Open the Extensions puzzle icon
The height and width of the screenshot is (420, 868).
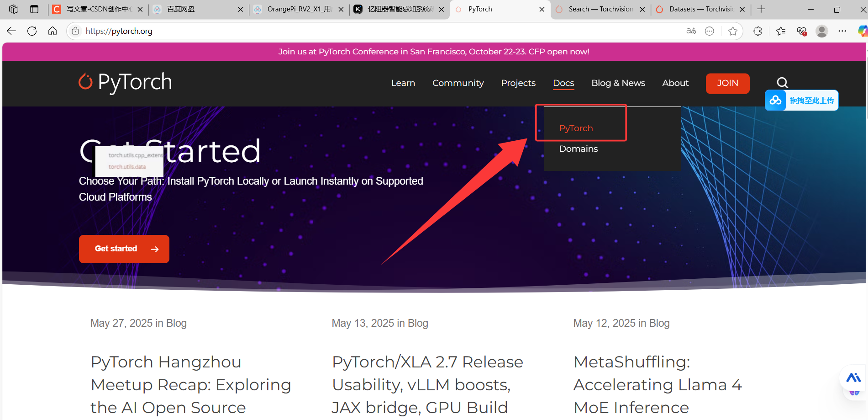tap(758, 31)
